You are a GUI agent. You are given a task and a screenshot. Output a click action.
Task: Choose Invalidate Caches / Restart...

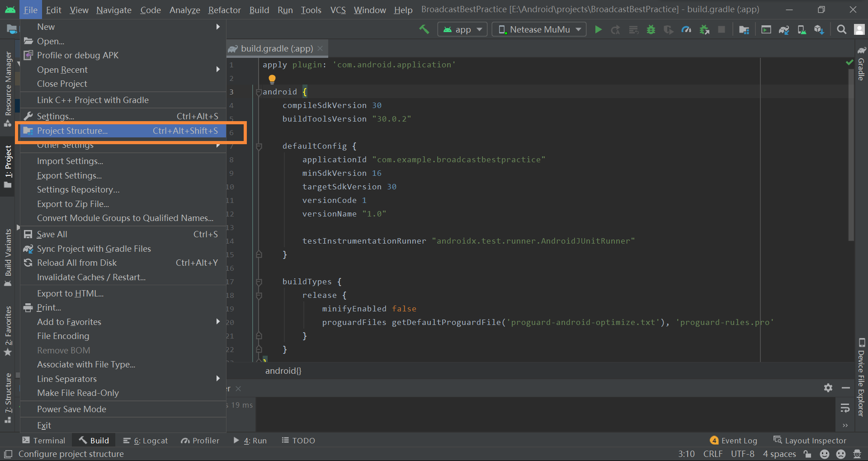tap(123, 277)
